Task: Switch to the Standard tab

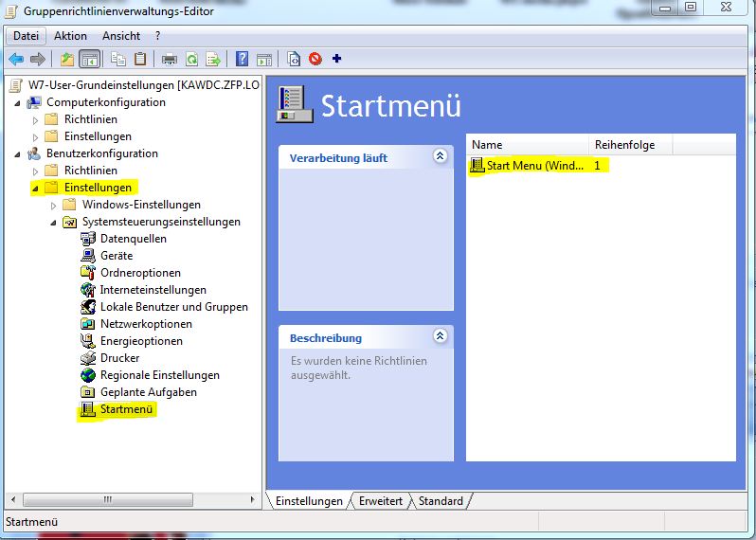Action: click(x=441, y=501)
